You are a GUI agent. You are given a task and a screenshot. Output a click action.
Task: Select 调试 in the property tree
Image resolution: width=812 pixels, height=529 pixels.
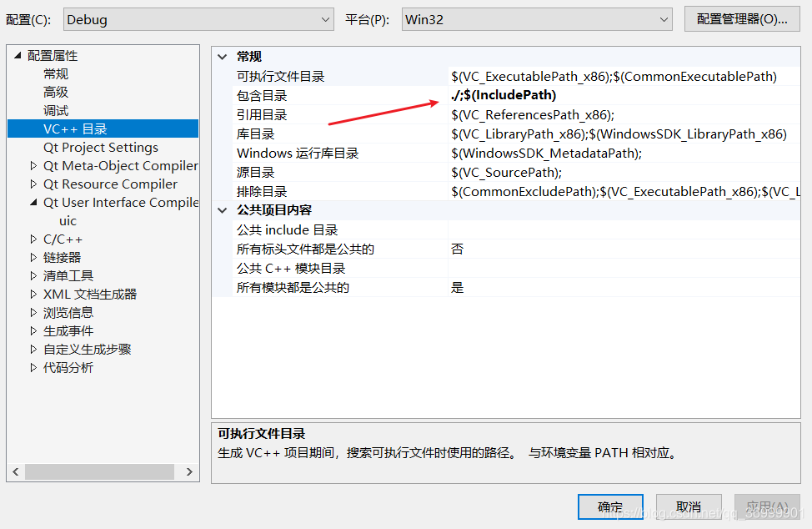point(56,111)
